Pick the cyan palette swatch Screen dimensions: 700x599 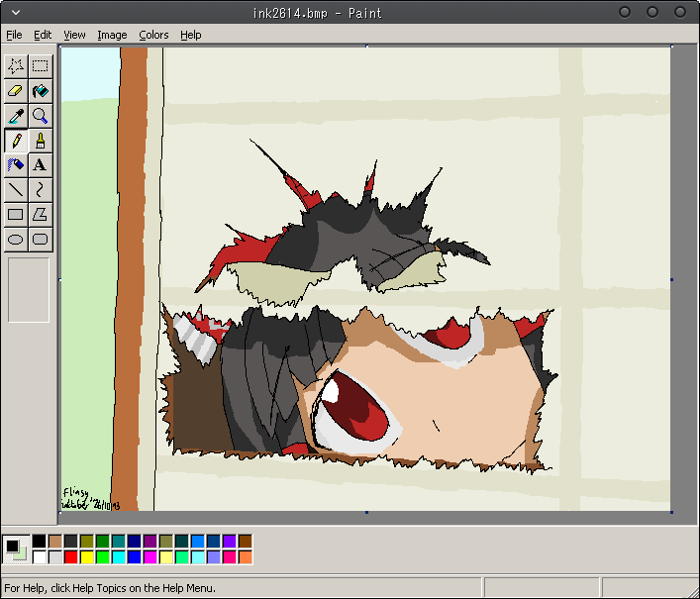coord(118,557)
